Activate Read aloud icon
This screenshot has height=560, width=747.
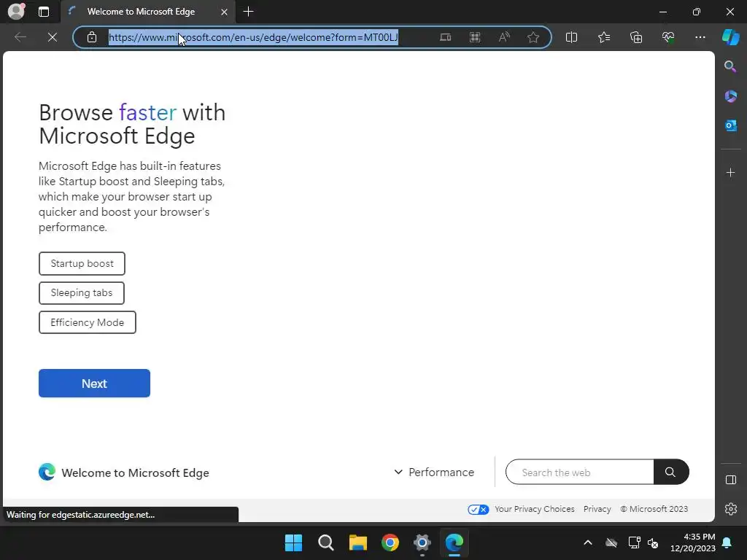[504, 37]
